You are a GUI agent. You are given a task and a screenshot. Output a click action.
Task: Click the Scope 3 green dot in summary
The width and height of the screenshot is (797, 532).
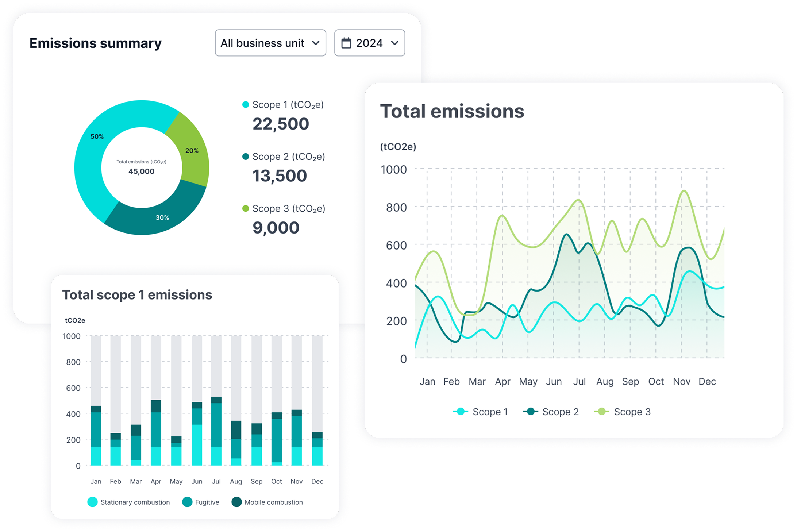246,208
